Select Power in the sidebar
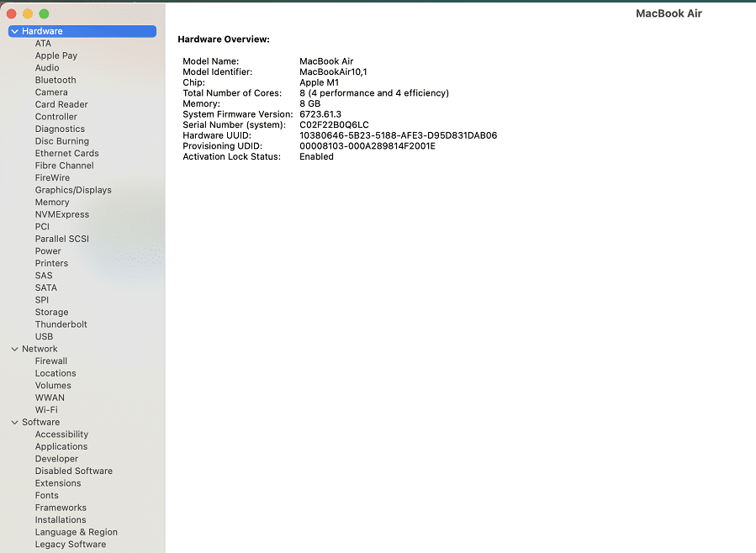 tap(48, 251)
